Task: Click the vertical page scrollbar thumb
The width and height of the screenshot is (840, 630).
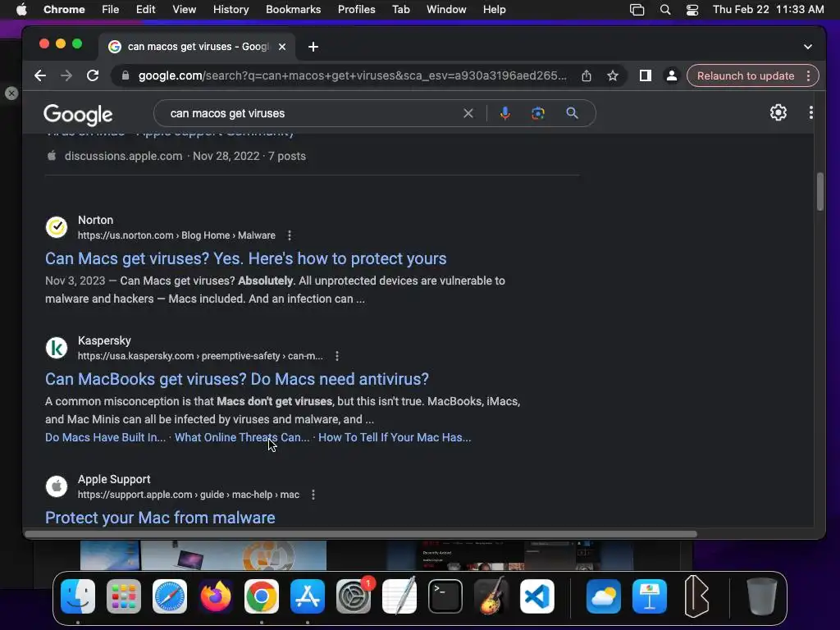Action: [x=819, y=191]
